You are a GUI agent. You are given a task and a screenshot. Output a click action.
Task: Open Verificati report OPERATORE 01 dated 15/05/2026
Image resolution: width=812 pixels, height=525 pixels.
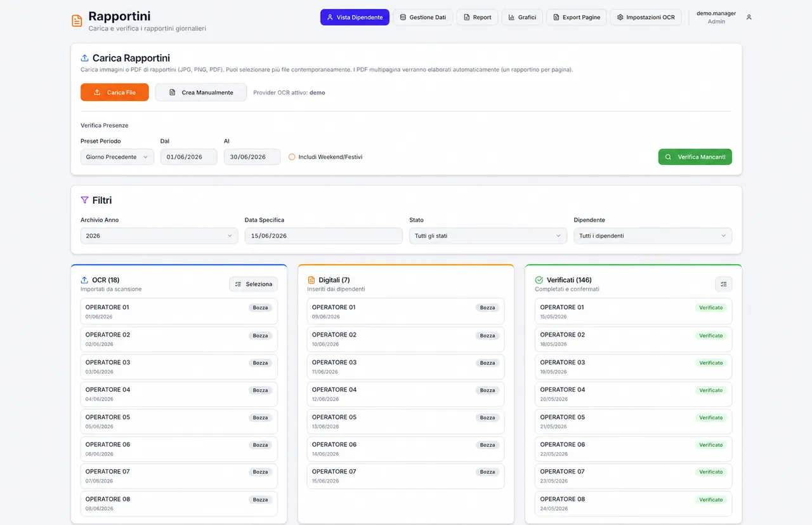pyautogui.click(x=633, y=311)
